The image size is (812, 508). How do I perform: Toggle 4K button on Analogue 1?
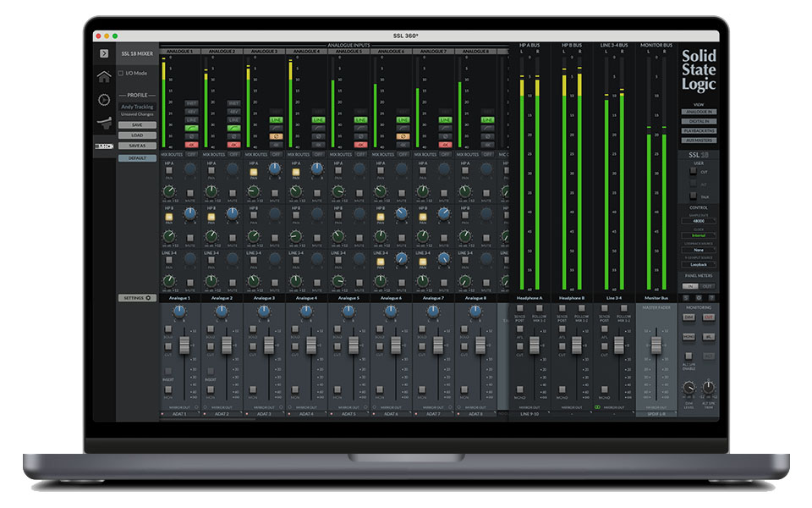point(192,145)
